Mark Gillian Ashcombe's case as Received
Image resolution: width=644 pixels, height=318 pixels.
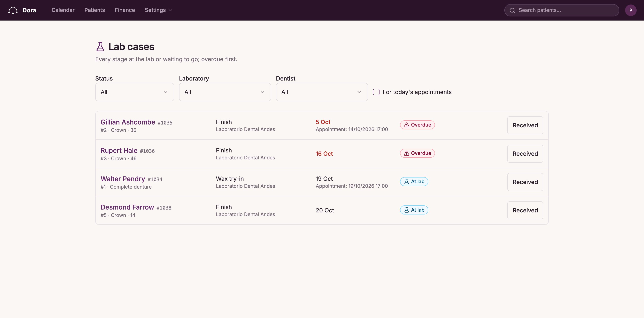pyautogui.click(x=525, y=125)
